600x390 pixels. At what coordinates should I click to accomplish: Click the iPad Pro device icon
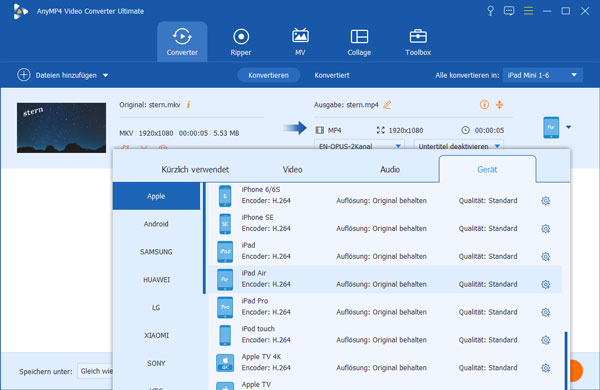pyautogui.click(x=225, y=307)
